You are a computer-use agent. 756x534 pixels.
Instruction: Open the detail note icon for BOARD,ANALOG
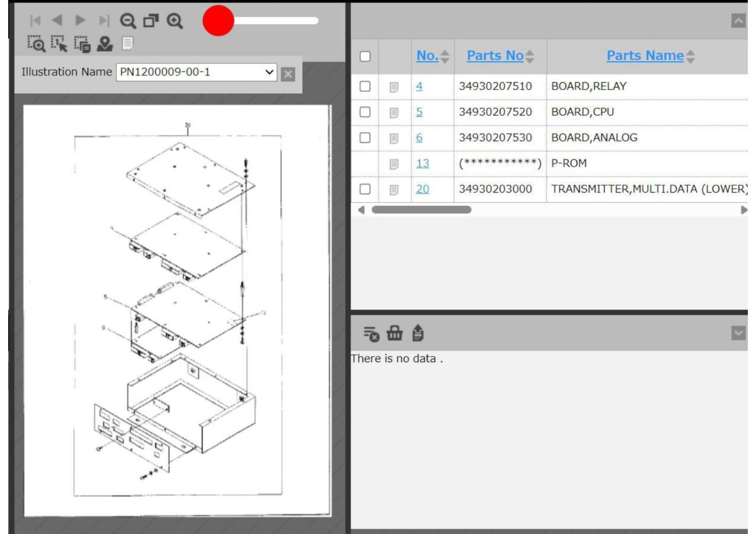tap(394, 137)
